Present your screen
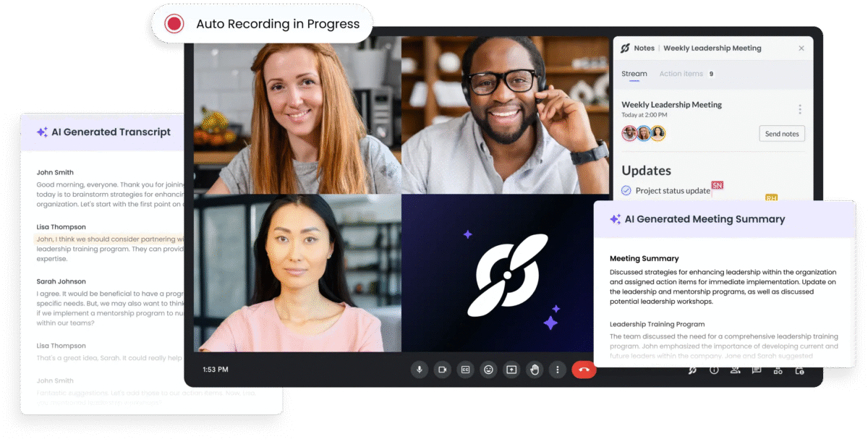The height and width of the screenshot is (439, 868). [x=511, y=370]
